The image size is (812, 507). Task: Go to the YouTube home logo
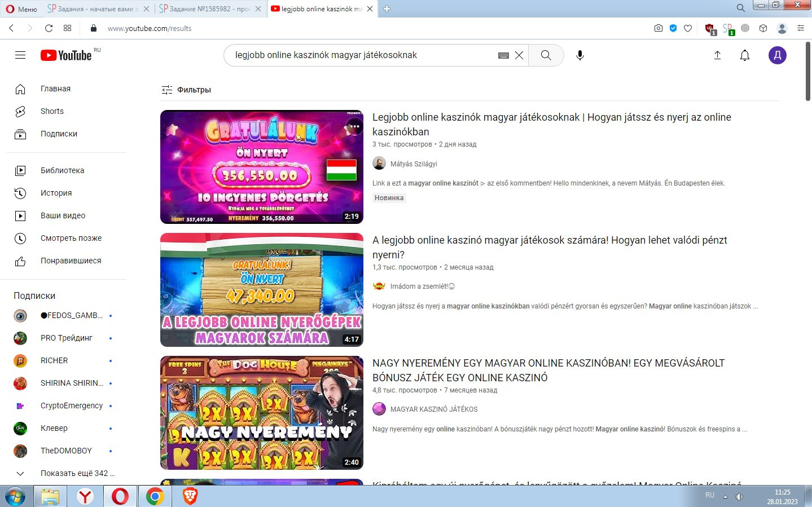click(66, 55)
